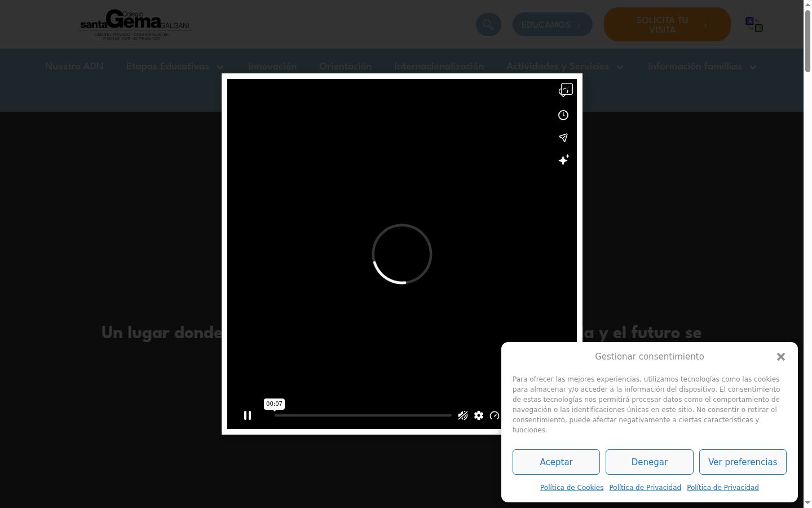Go to the Innovación menu item
Image resolution: width=812 pixels, height=508 pixels.
click(272, 67)
